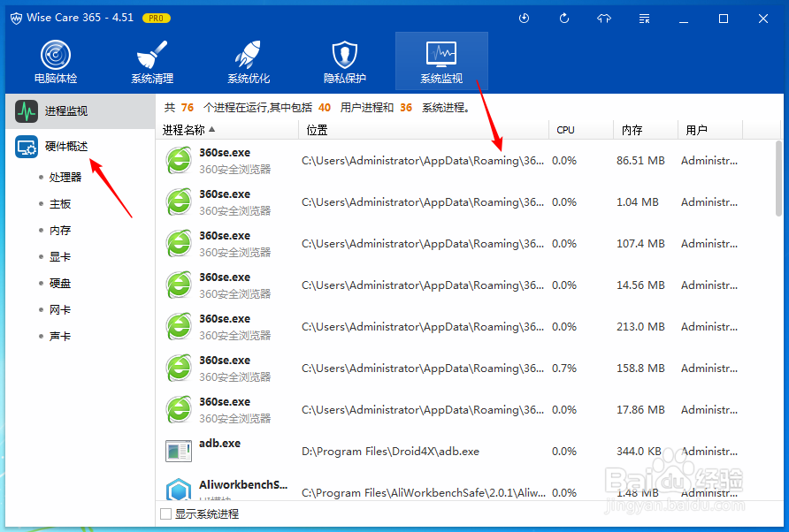This screenshot has width=789, height=532.
Task: Click the 213.0 MB memory value
Action: [640, 327]
